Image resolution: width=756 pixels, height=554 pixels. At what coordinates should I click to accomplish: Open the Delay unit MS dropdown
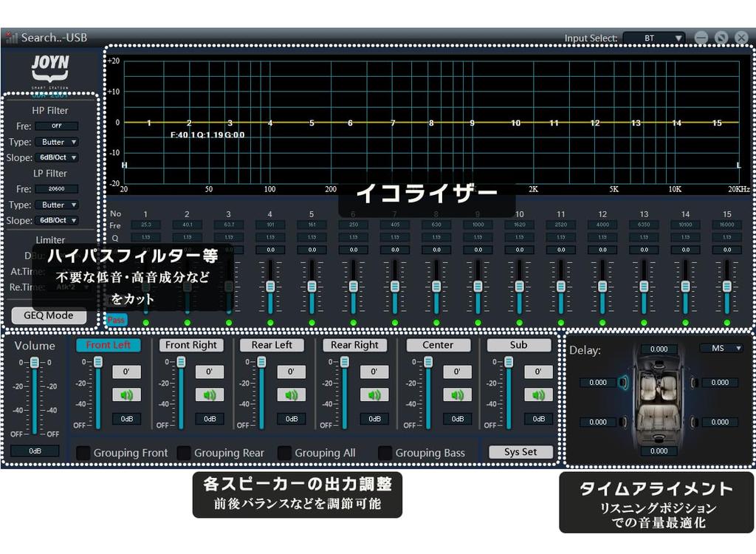click(721, 348)
